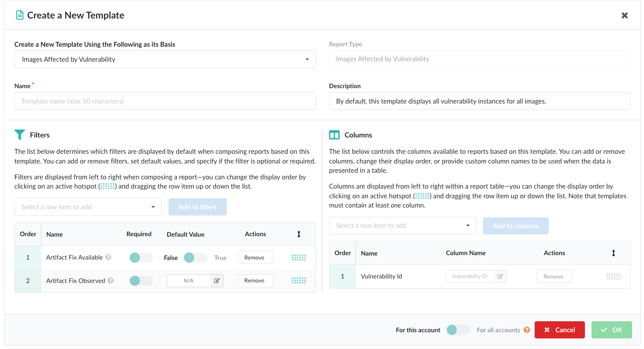Toggle account scope to For all accounts
The height and width of the screenshot is (349, 644).
pyautogui.click(x=458, y=330)
